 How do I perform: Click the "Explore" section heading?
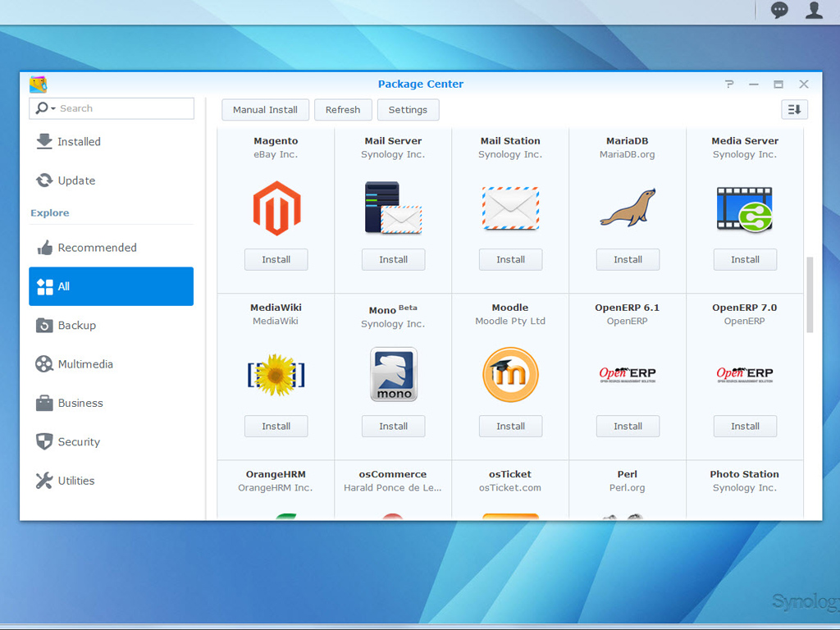(x=50, y=212)
